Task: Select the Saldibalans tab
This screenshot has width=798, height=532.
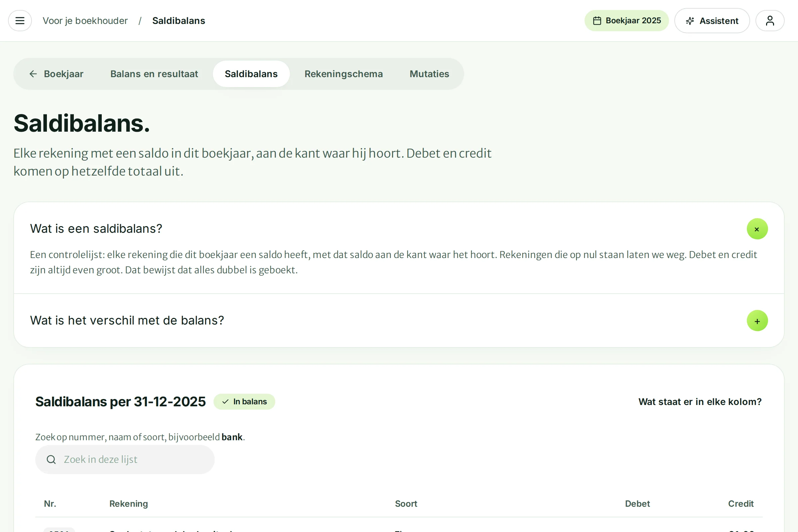Action: (x=251, y=74)
